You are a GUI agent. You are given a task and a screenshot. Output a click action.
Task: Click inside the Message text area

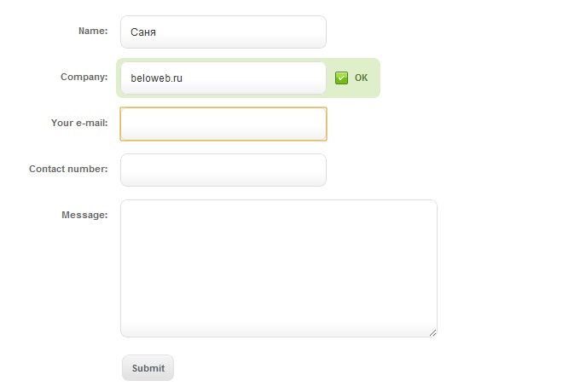tap(278, 268)
